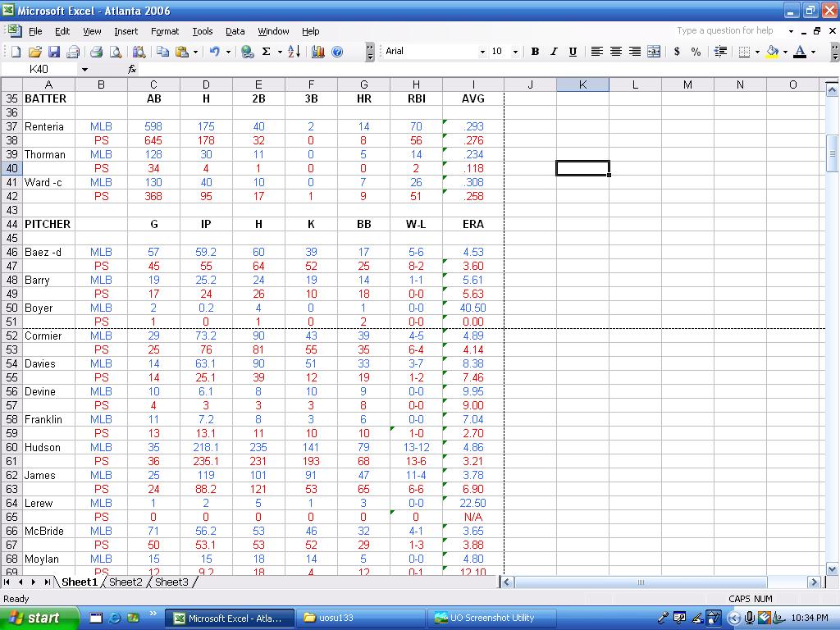Viewport: 840px width, 630px height.
Task: Apply borders with the Borders icon
Action: click(x=744, y=52)
